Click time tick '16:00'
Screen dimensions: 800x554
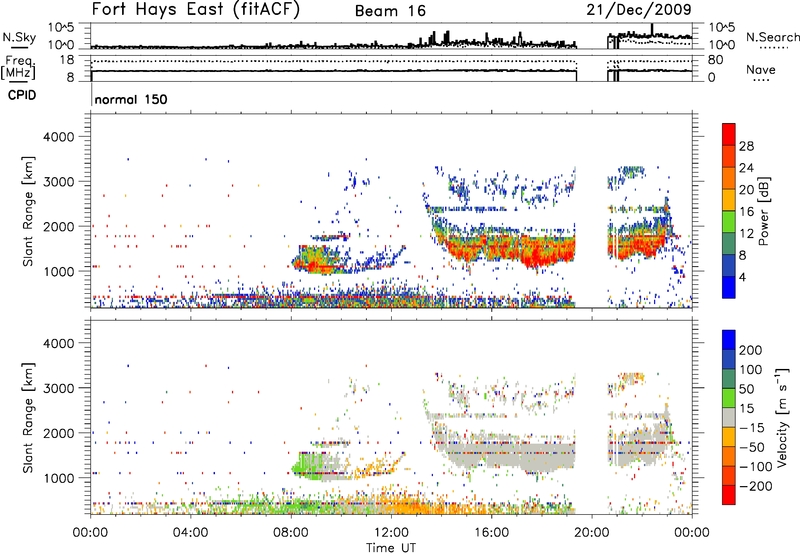(491, 532)
